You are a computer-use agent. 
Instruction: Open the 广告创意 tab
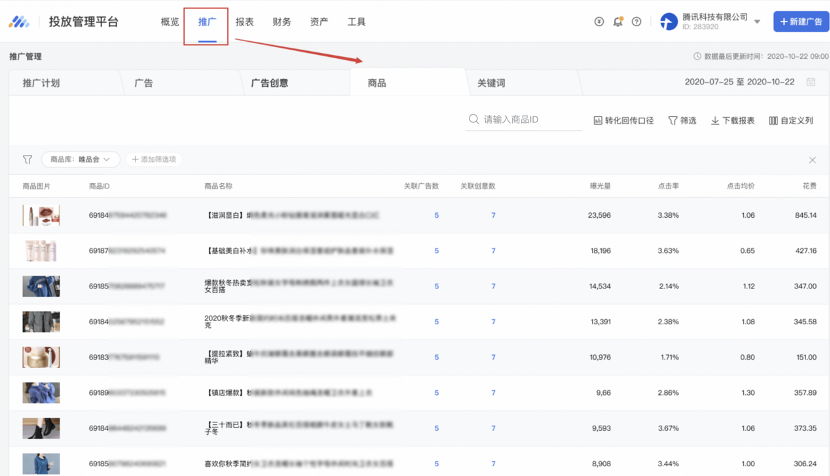point(269,83)
